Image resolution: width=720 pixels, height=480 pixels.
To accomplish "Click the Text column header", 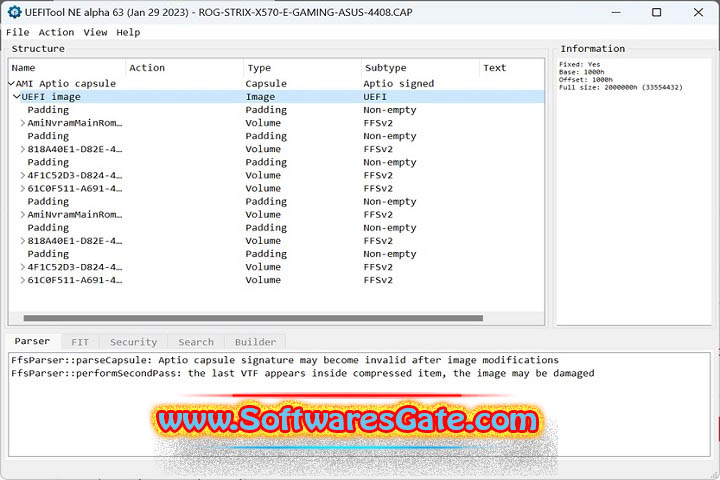I will 512,68.
